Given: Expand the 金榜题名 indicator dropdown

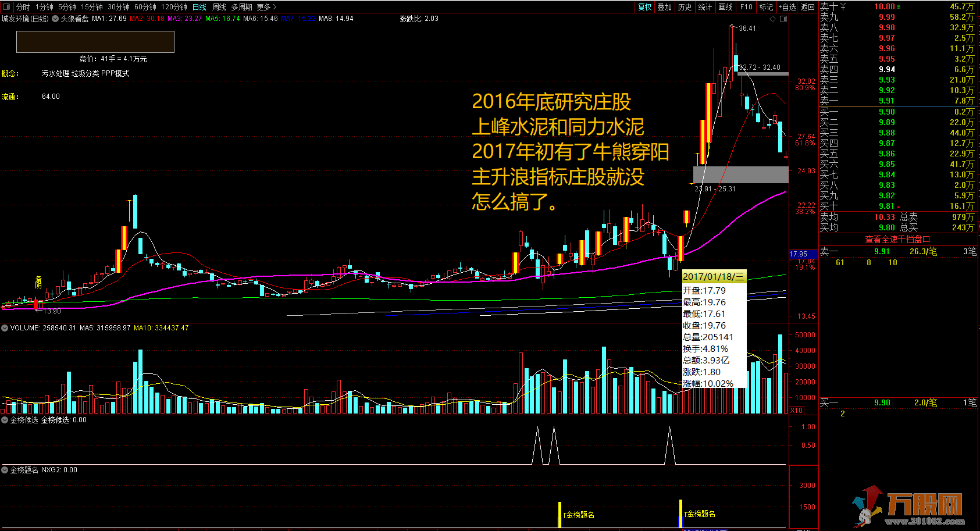Looking at the screenshot, I should [x=5, y=470].
